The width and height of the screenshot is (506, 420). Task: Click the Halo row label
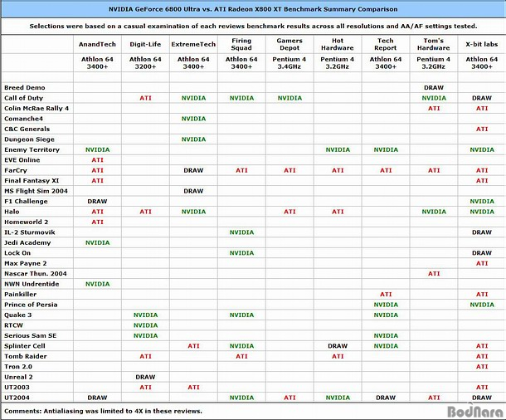point(12,212)
